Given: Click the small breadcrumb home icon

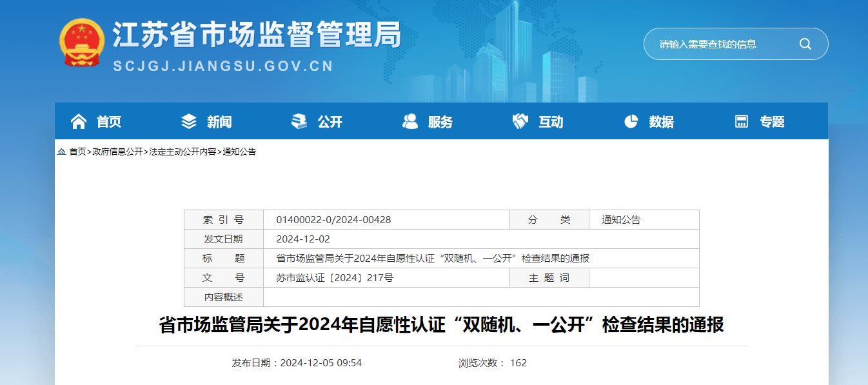Looking at the screenshot, I should [x=61, y=152].
